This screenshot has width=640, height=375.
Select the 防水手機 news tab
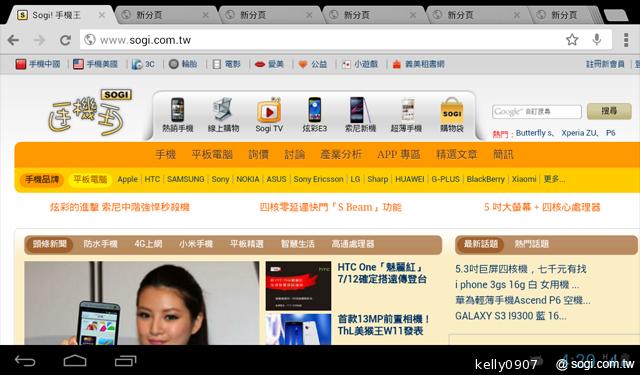point(100,244)
